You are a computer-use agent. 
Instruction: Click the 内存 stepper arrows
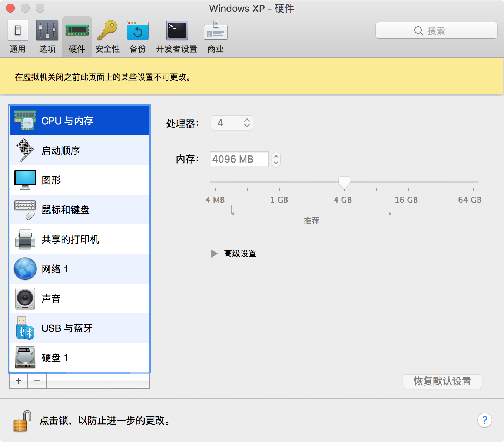[276, 160]
